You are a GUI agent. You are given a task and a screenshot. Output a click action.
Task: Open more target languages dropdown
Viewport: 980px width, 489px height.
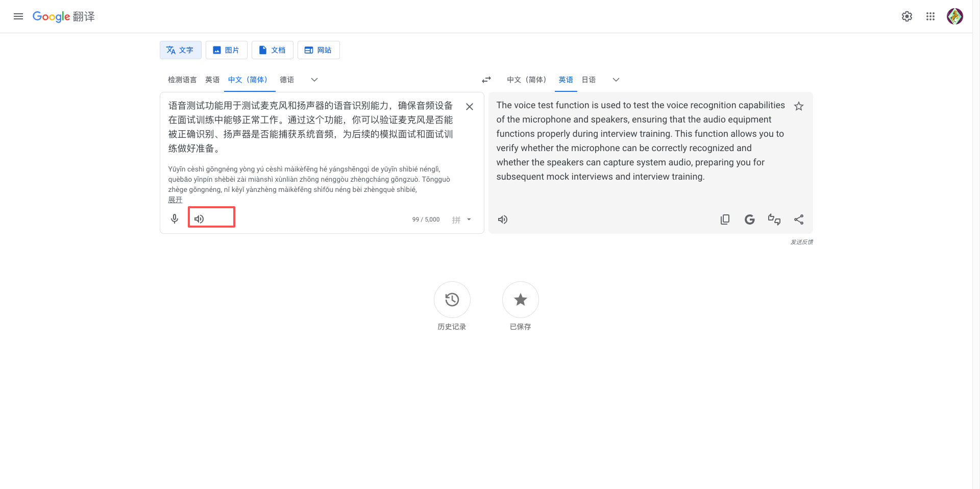(616, 80)
